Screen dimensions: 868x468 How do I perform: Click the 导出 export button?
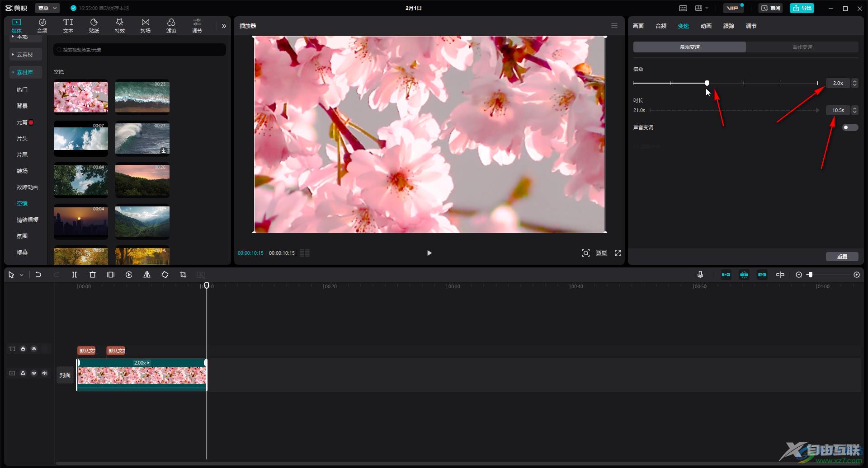pos(802,8)
